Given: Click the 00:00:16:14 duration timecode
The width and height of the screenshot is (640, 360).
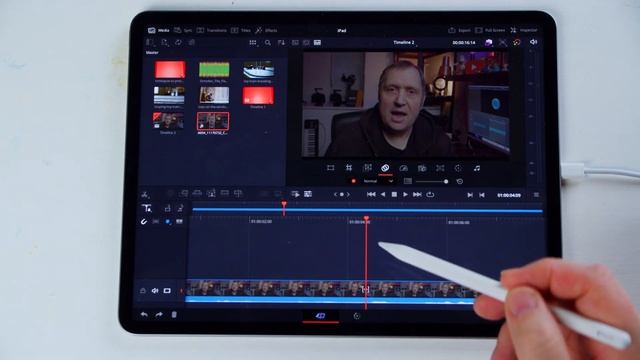Looking at the screenshot, I should [464, 42].
